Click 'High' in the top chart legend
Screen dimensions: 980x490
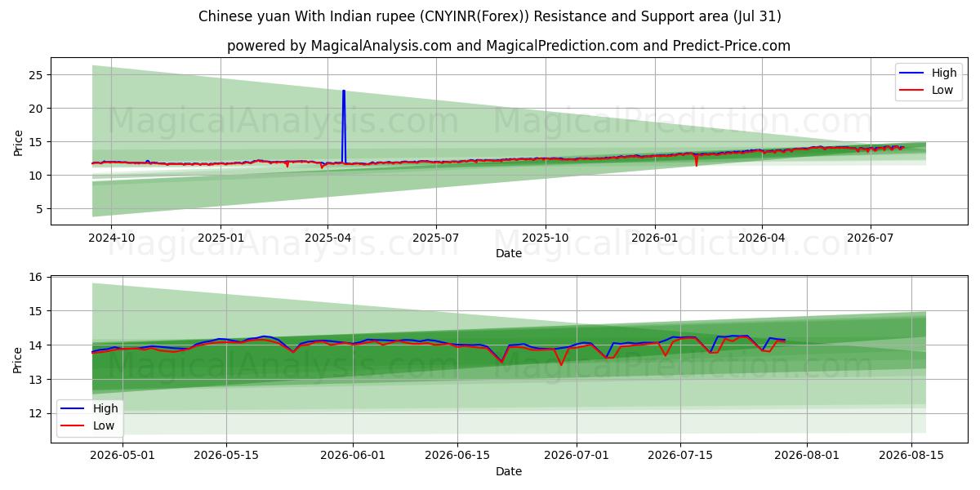coord(944,73)
